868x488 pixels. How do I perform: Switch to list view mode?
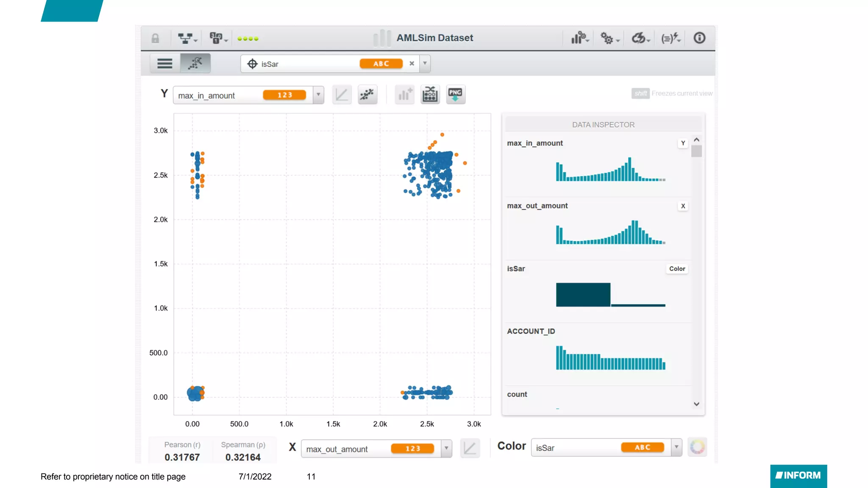[x=165, y=64]
